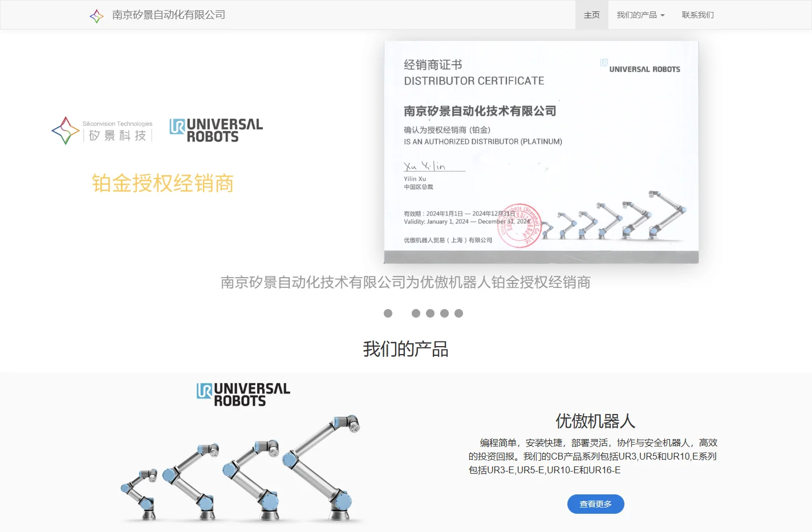The width and height of the screenshot is (812, 532).
Task: Click the 查看更多 button
Action: (x=596, y=504)
